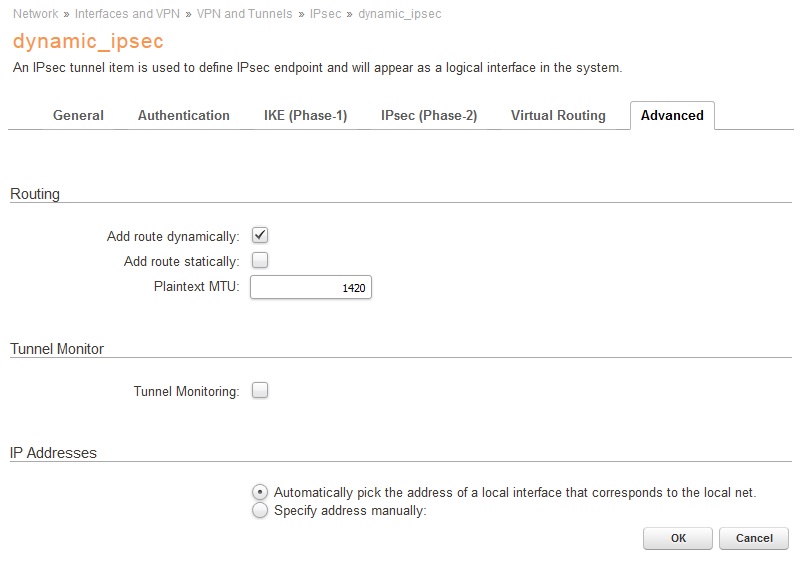Enable the Tunnel Monitoring checkbox

[260, 391]
